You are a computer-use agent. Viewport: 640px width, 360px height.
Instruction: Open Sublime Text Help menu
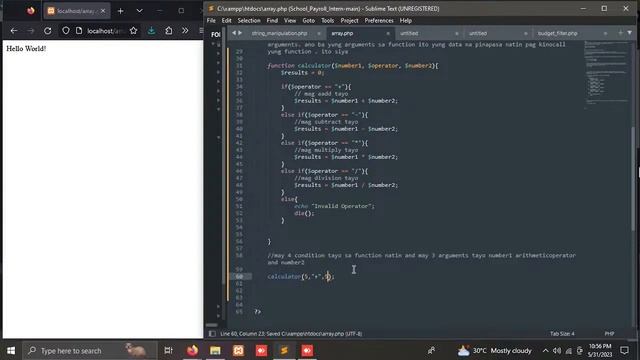coord(405,20)
